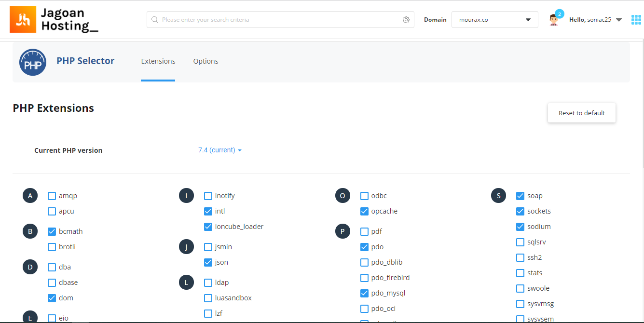
Task: Uncheck the dom extension
Action: 52,298
